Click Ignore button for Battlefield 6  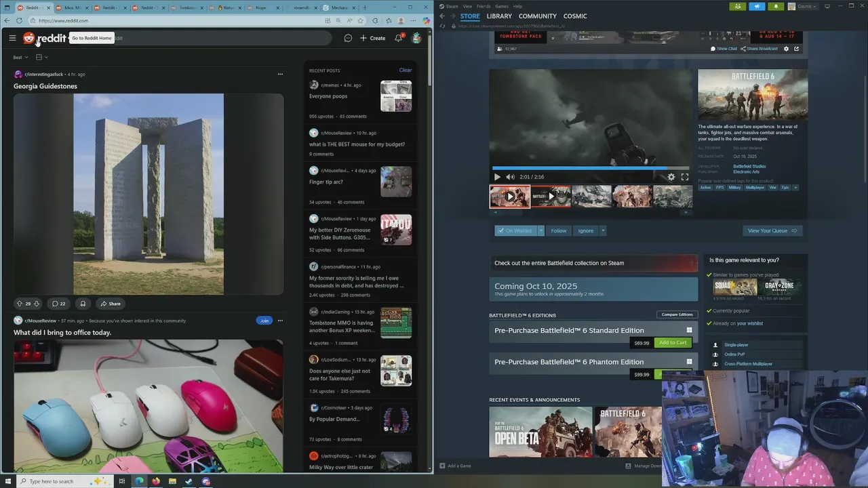[586, 230]
